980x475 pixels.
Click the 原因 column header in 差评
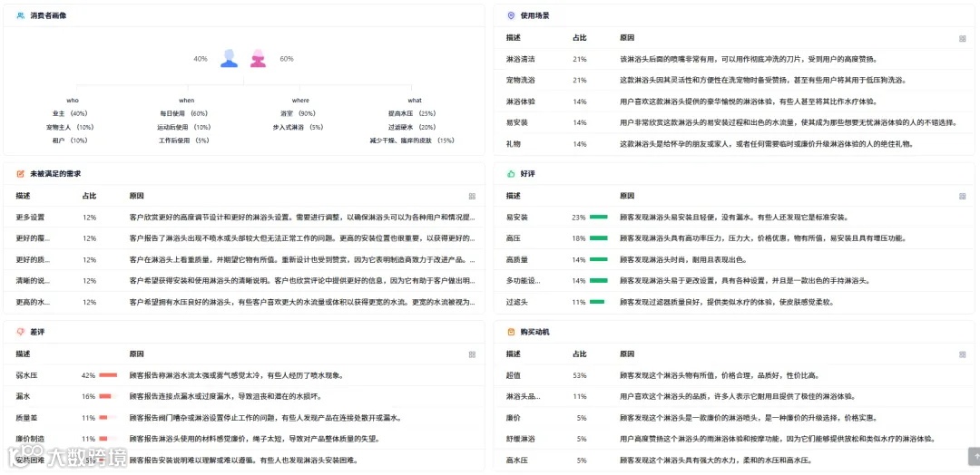point(136,354)
